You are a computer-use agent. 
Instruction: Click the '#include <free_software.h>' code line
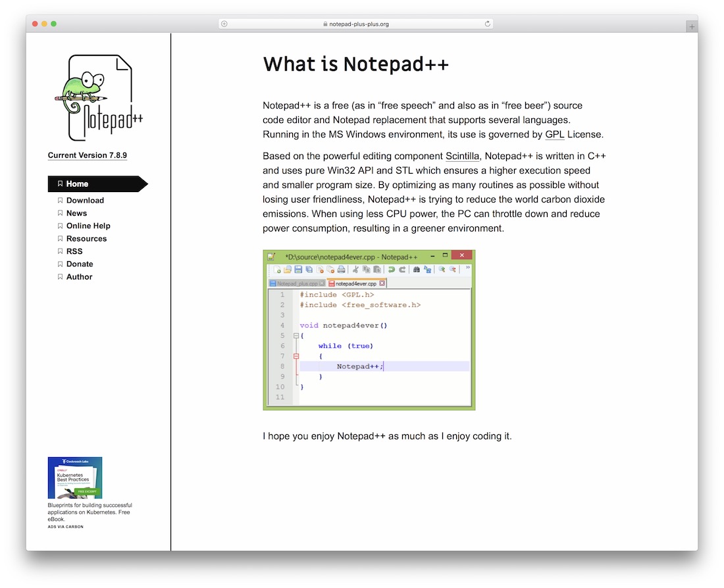pyautogui.click(x=360, y=305)
